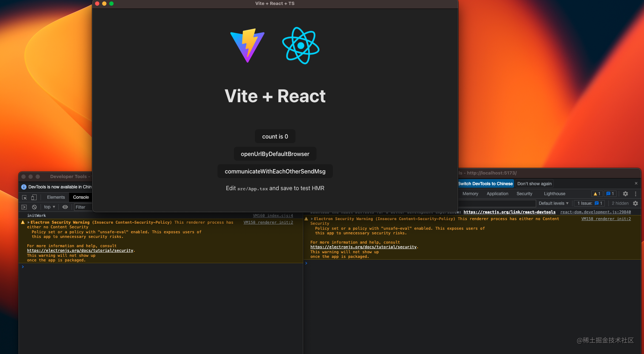The height and width of the screenshot is (354, 644).
Task: Minimize the Vite + React + TS window
Action: (104, 4)
